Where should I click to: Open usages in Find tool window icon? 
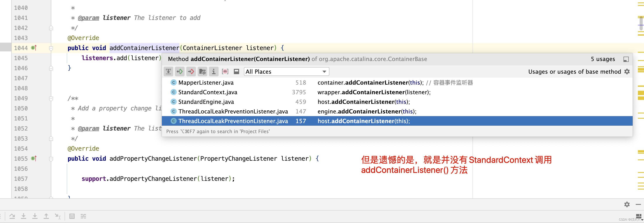626,59
